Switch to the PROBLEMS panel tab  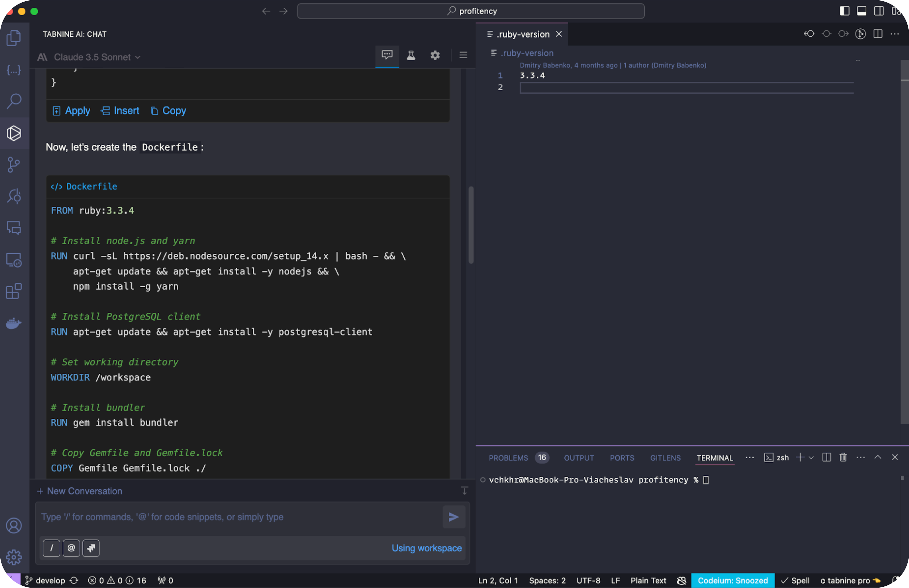508,458
